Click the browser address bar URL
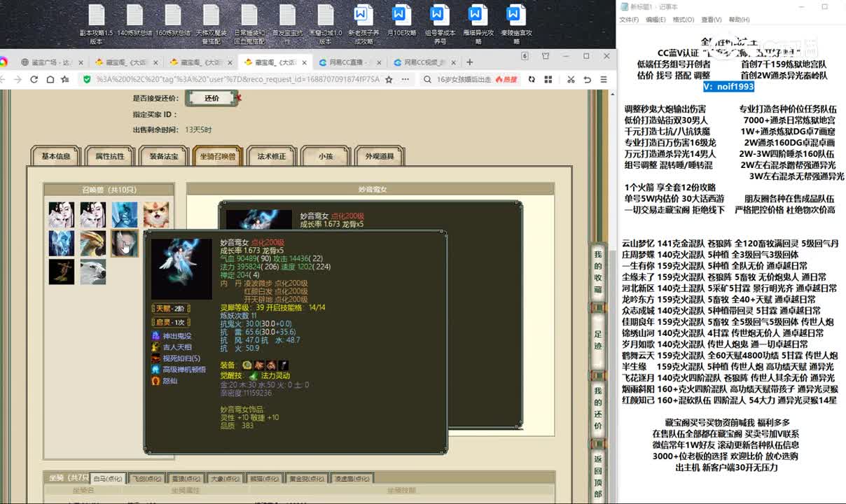The width and height of the screenshot is (846, 504). (237, 80)
